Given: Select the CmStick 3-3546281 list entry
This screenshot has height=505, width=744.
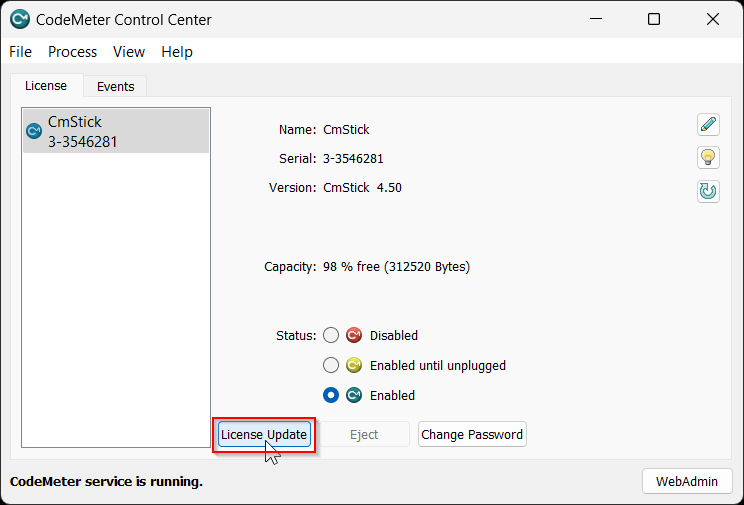Looking at the screenshot, I should pyautogui.click(x=116, y=132).
